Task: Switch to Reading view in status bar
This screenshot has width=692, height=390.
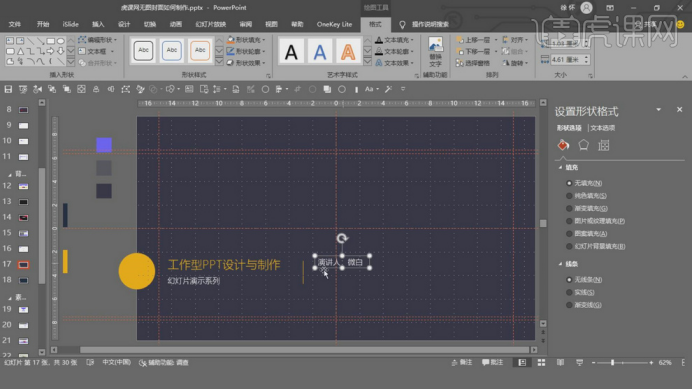Action: (x=560, y=363)
